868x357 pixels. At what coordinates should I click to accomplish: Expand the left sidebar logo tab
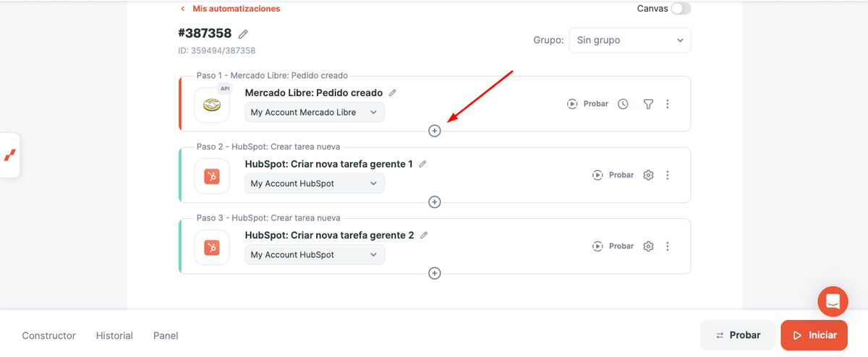[9, 155]
